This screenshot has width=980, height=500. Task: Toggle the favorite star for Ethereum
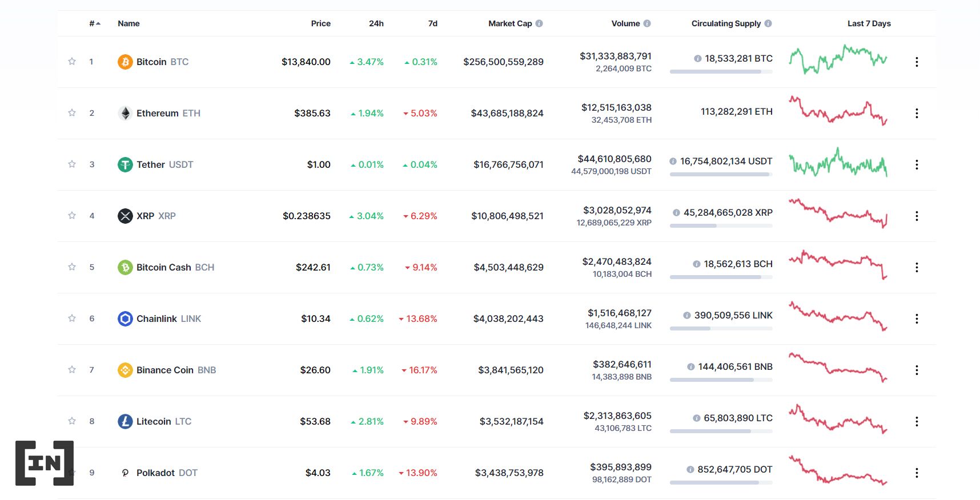72,112
